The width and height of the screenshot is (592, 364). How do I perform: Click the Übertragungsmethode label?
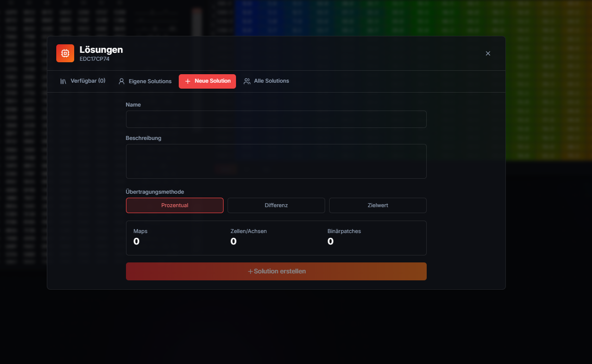pos(155,192)
